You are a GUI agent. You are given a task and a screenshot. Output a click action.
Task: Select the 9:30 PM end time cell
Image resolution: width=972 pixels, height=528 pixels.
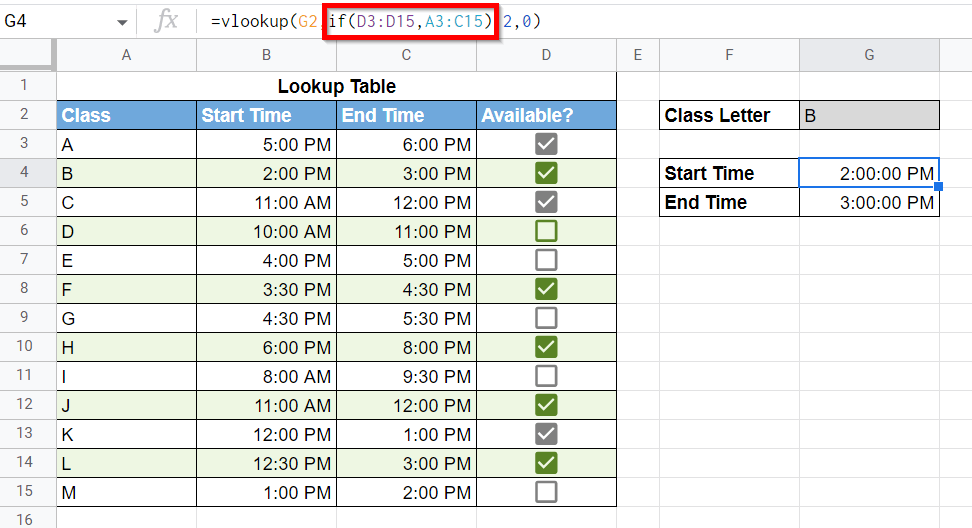tap(407, 376)
